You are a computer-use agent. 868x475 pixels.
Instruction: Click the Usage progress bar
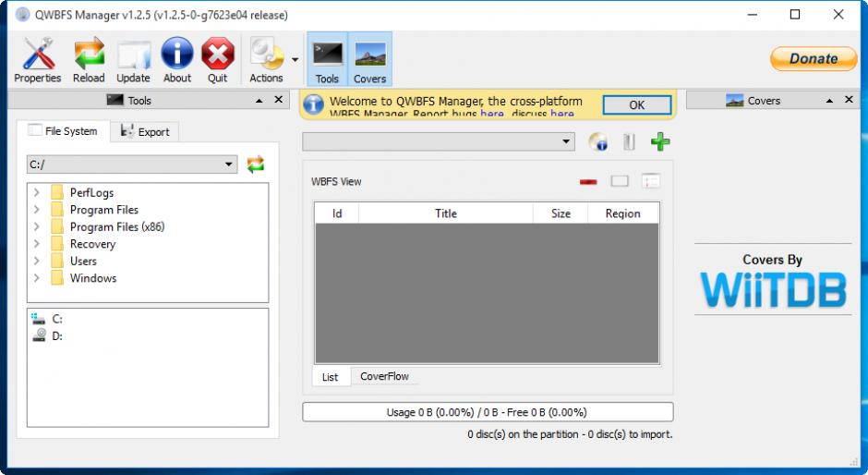[x=488, y=412]
